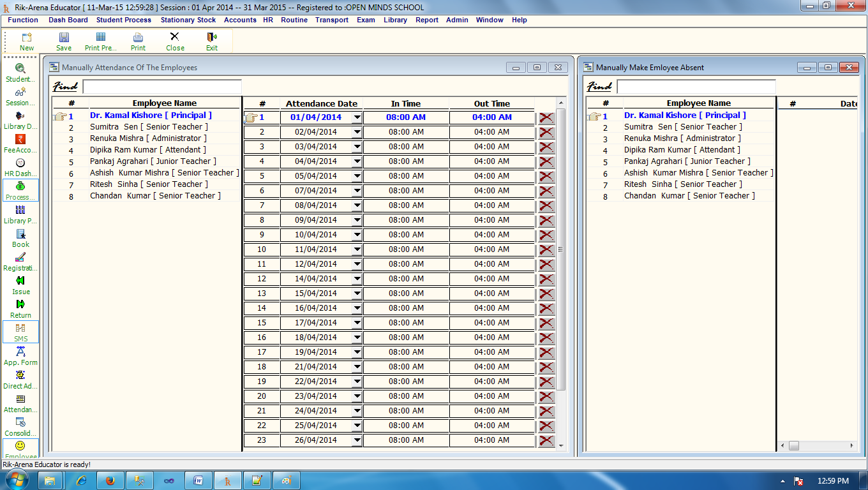Delete attendance row dated 05/04/2014

[546, 176]
